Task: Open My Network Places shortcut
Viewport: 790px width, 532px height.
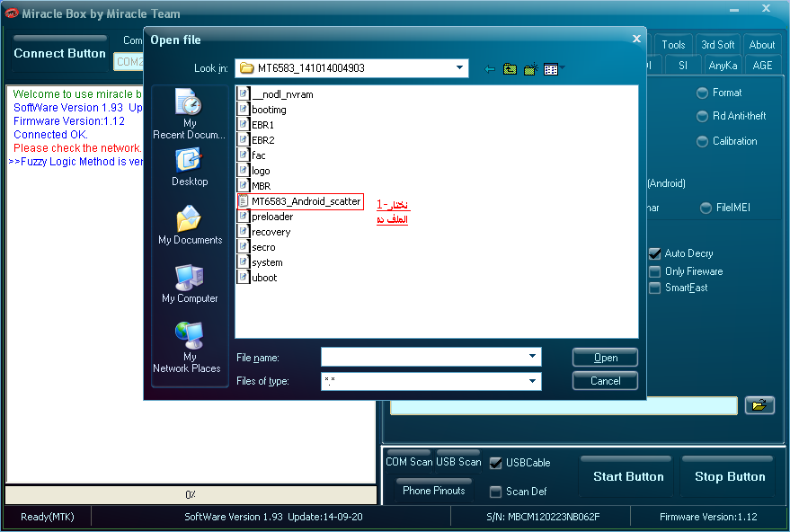Action: pos(187,348)
